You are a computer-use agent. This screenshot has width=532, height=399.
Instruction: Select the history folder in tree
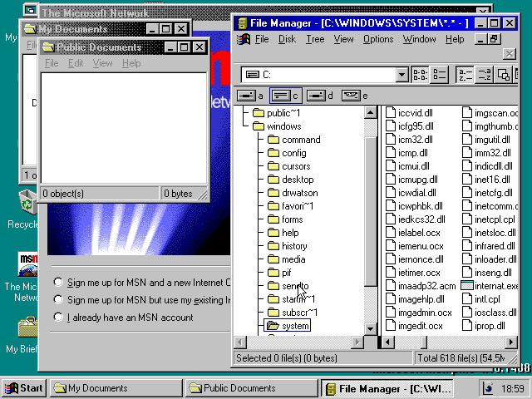pyautogui.click(x=288, y=246)
